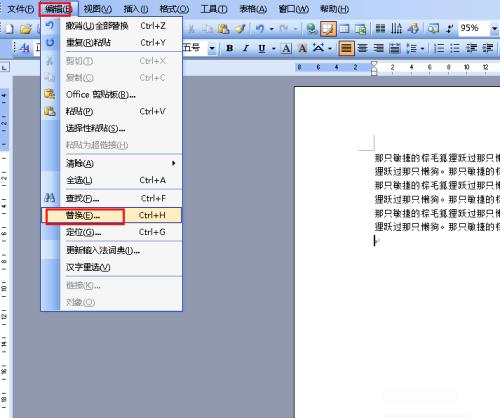500x418 pixels.
Task: Click the Decrease Indent icon
Action: pyautogui.click(x=472, y=49)
